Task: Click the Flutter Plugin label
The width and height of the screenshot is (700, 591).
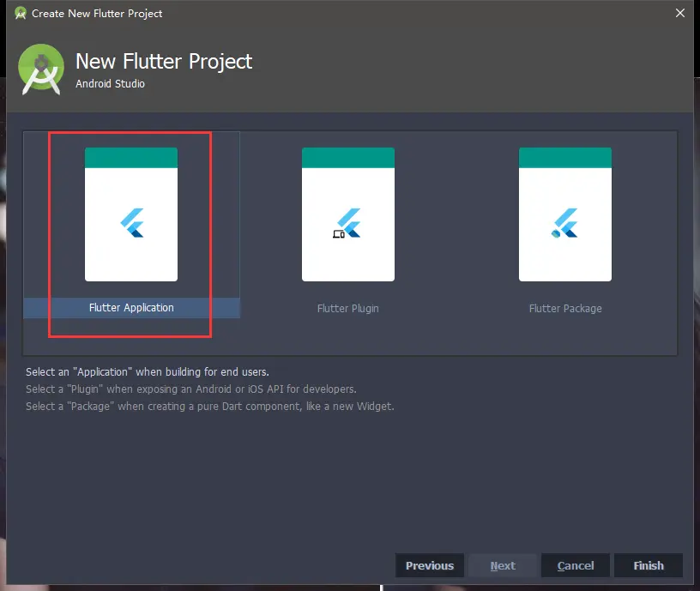Action: [347, 309]
